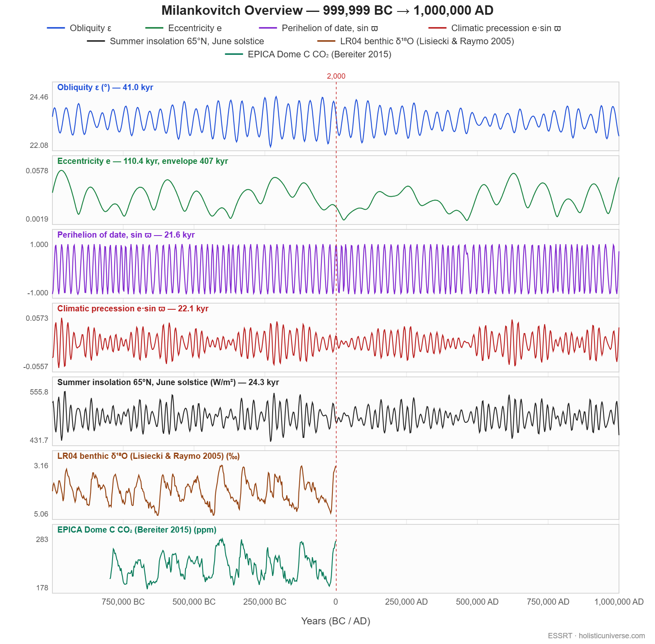Click the 250,000 BC axis tick label
Screen dimensions: 655x644
tap(265, 602)
